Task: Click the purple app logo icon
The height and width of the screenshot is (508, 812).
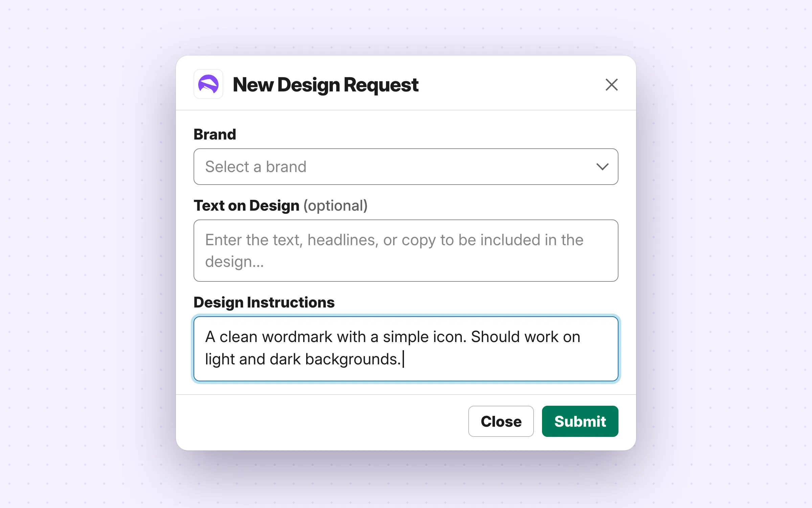Action: [x=208, y=84]
